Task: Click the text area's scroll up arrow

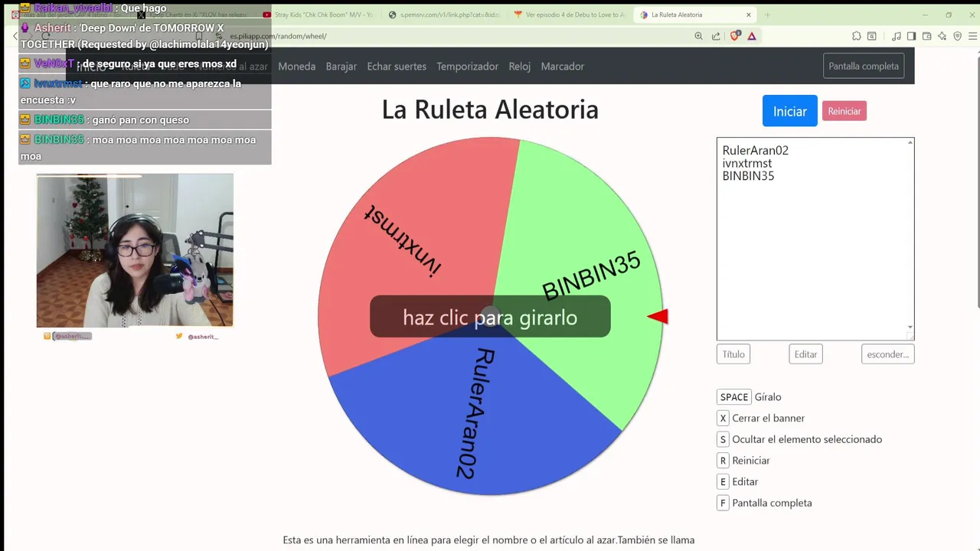Action: click(x=910, y=143)
